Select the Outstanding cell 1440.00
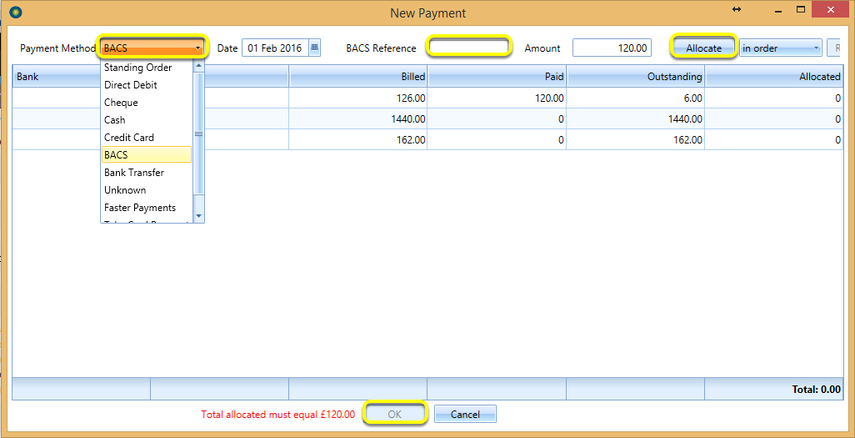Viewport: 855px width, 438px height. click(x=635, y=119)
